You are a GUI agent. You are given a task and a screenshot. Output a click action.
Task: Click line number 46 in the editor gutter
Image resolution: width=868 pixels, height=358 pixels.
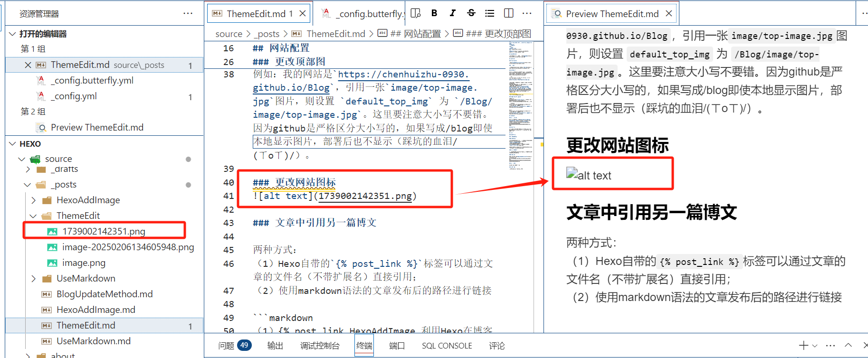[229, 264]
